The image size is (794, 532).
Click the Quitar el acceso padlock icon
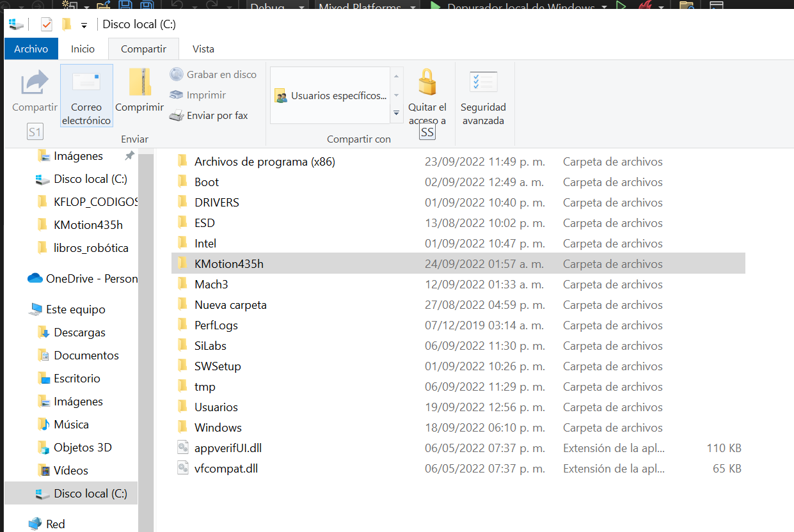click(x=427, y=83)
